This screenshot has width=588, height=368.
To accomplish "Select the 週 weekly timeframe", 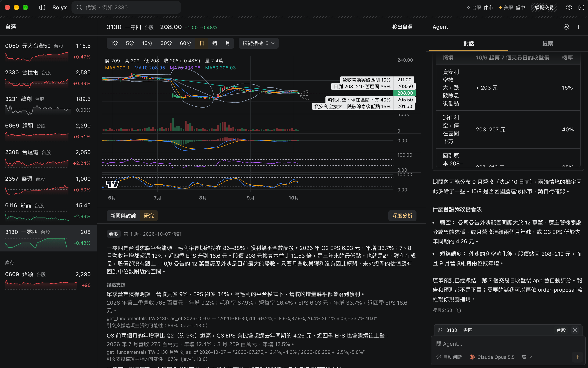I will point(215,43).
